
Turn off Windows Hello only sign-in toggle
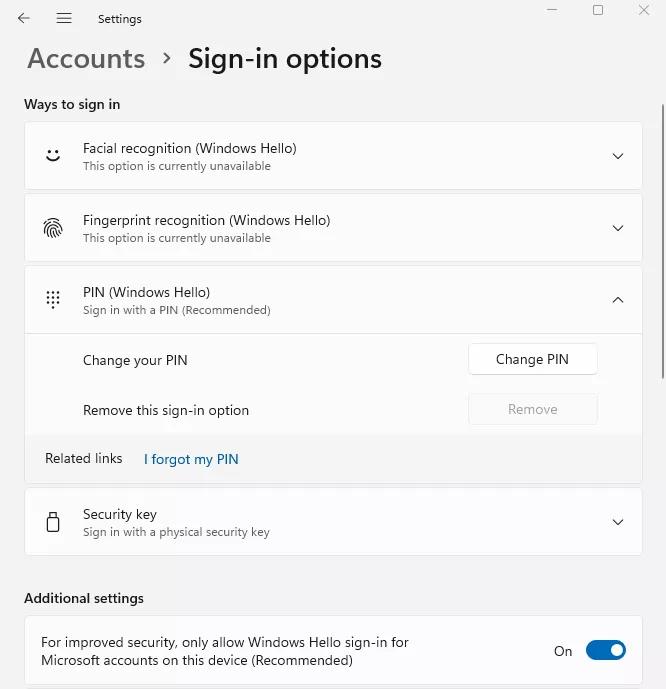click(606, 650)
